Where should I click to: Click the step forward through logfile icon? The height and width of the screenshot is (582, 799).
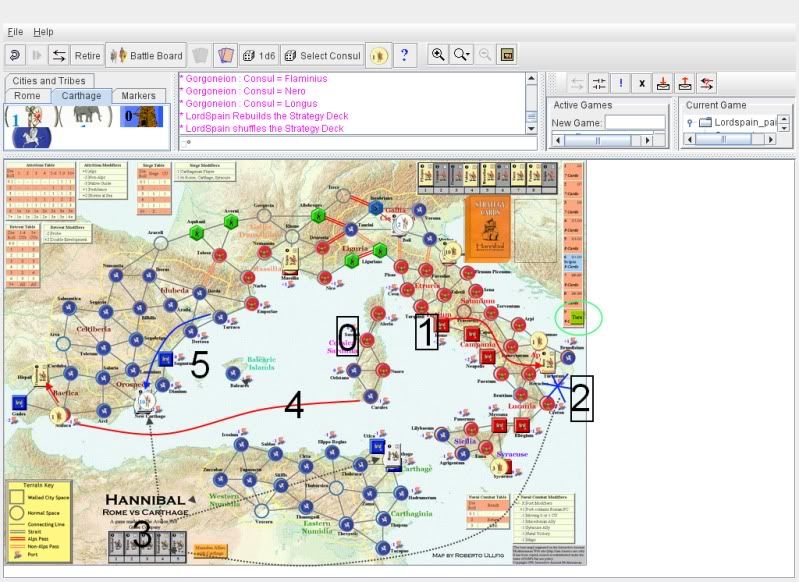(x=37, y=55)
